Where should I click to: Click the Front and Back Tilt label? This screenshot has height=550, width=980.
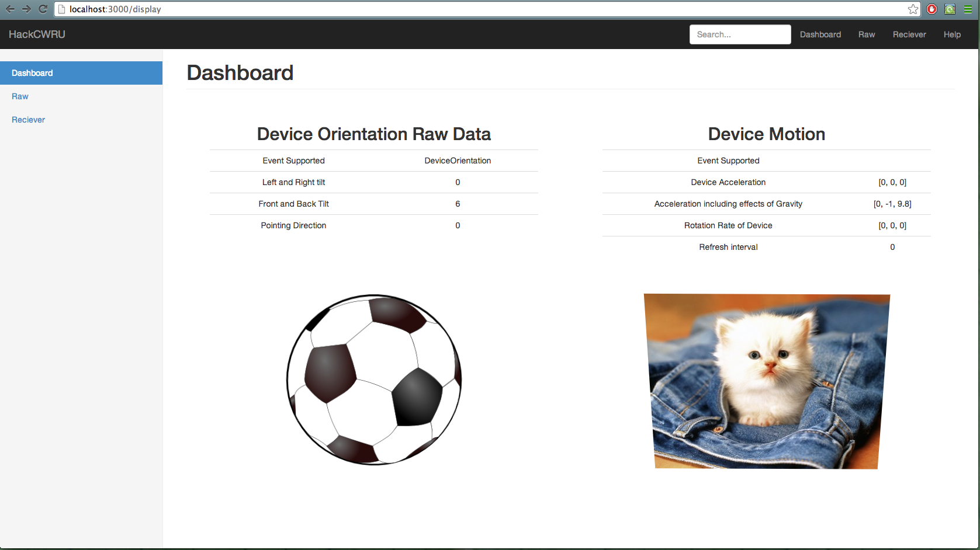[x=293, y=204]
